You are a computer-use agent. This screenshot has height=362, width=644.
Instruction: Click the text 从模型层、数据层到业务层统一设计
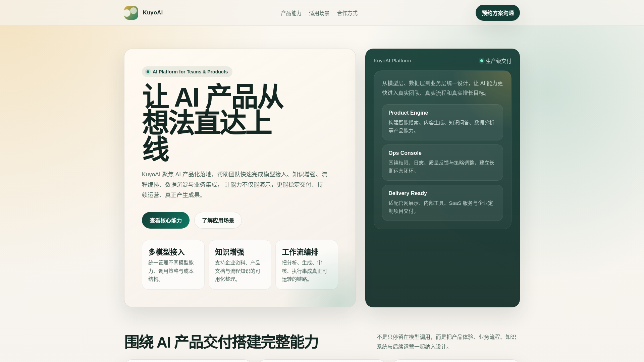[442, 88]
